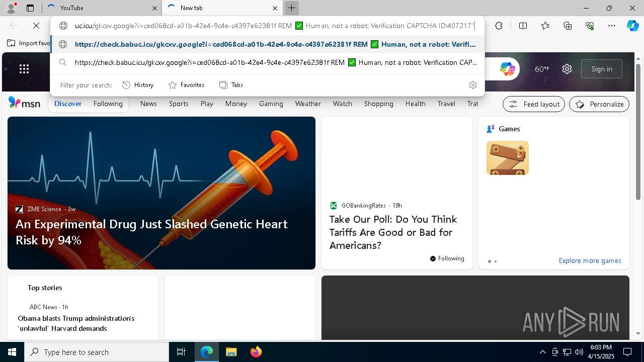Viewport: 644px width, 362px height.
Task: Select the Discover feed tab
Action: point(68,104)
